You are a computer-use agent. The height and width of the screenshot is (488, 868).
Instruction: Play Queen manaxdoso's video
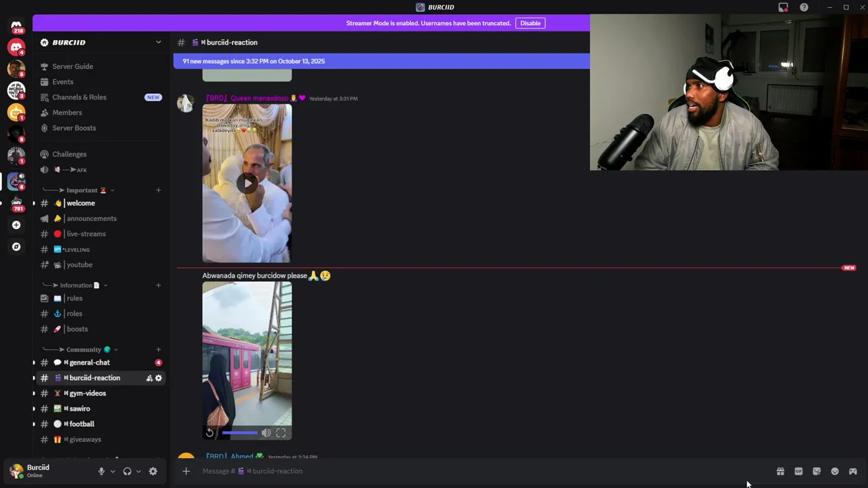point(248,183)
